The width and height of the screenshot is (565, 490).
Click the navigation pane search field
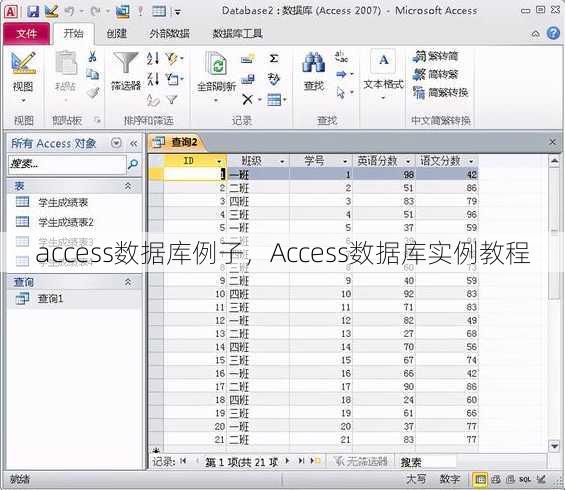67,164
